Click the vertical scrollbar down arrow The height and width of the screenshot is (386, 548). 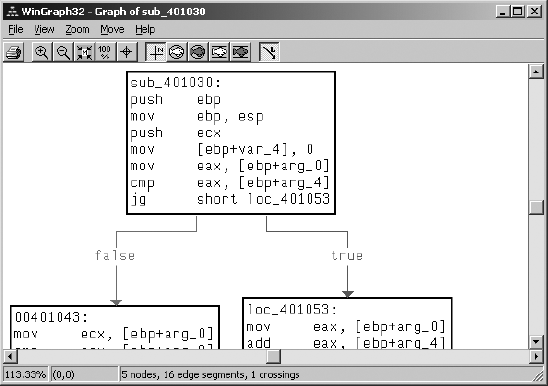coord(536,341)
